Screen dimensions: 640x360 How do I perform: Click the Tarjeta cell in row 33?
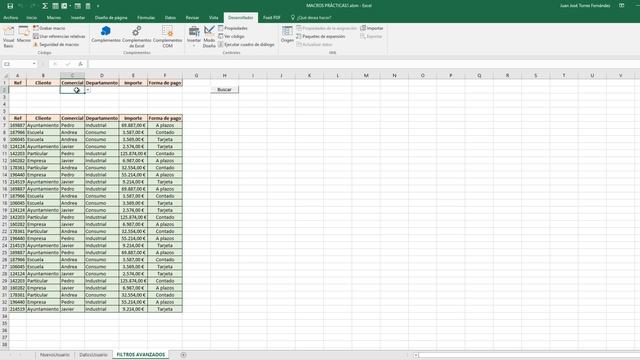[165, 309]
